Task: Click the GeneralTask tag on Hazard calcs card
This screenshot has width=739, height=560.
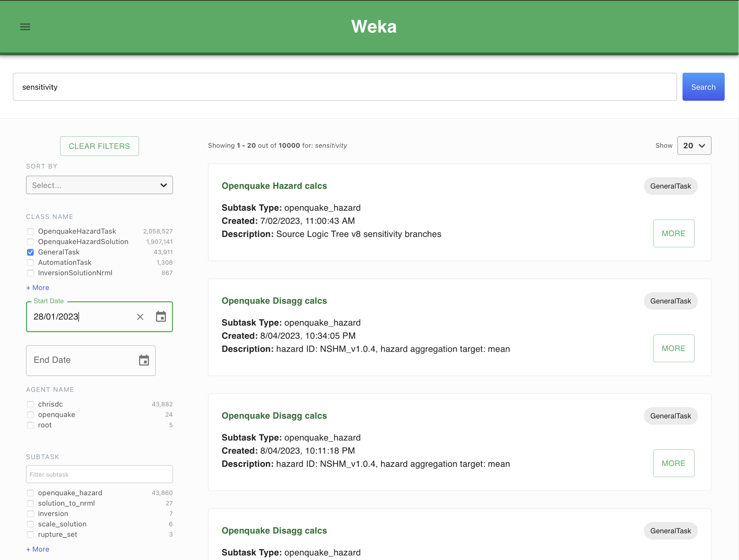Action: [670, 186]
